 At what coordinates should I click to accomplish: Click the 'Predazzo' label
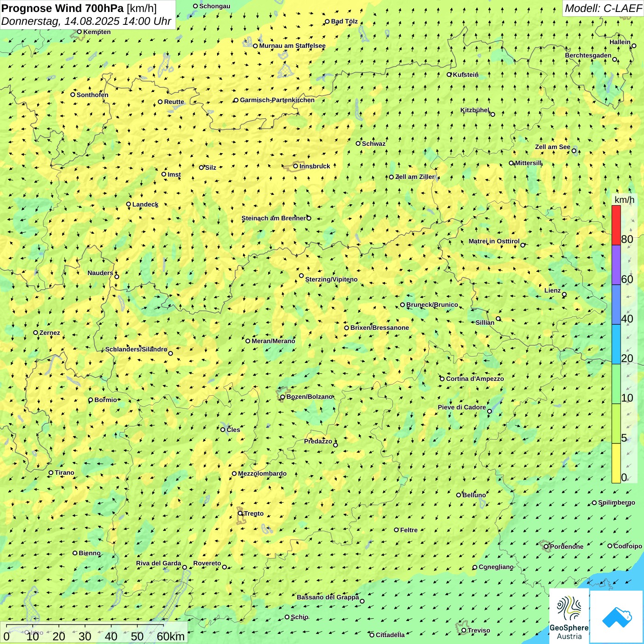tap(318, 441)
